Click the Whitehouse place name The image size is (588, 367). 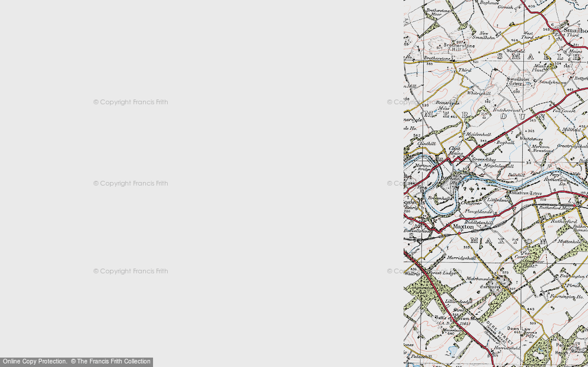531,139
